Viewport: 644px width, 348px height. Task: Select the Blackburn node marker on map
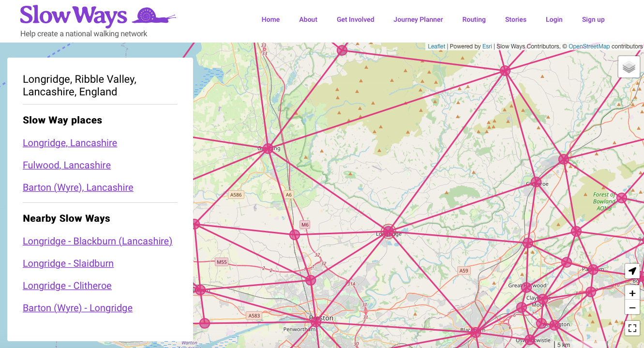(476, 332)
